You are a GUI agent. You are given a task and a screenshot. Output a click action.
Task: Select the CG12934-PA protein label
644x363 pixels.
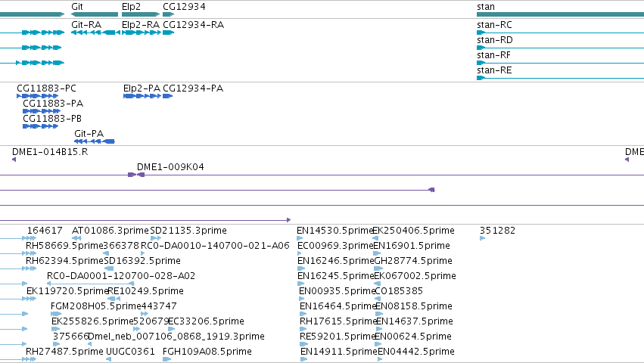[x=193, y=88]
